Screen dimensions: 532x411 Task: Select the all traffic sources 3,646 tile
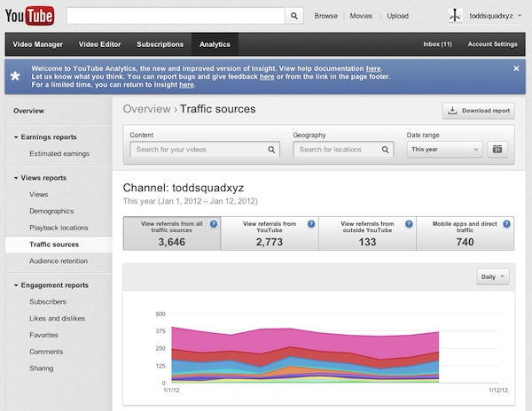click(172, 234)
